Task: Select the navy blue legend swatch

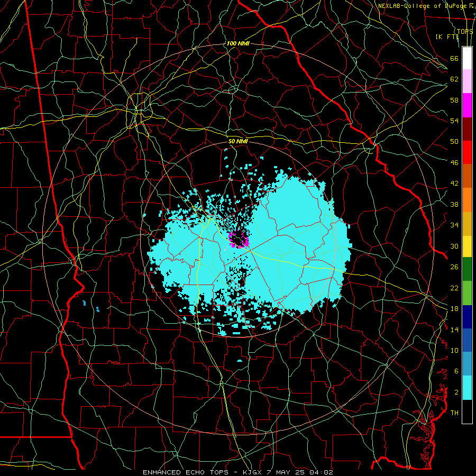Action: (x=467, y=317)
